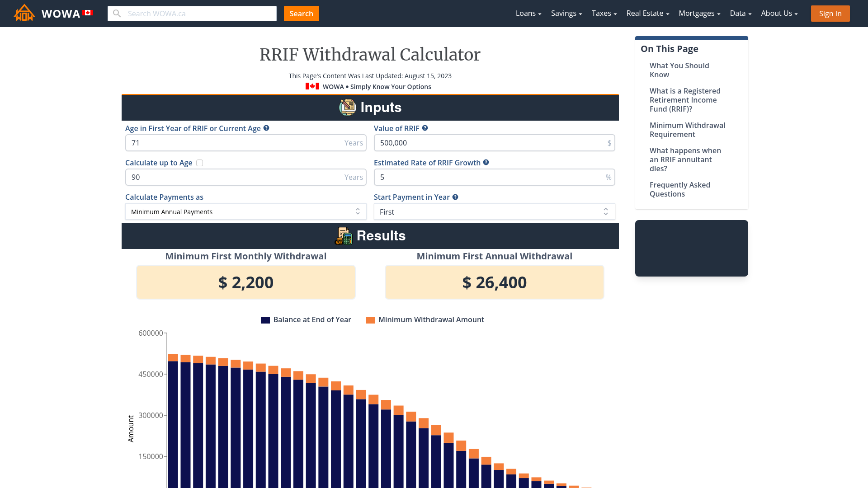
Task: Toggle the Balance at End of Year legend
Action: click(306, 319)
